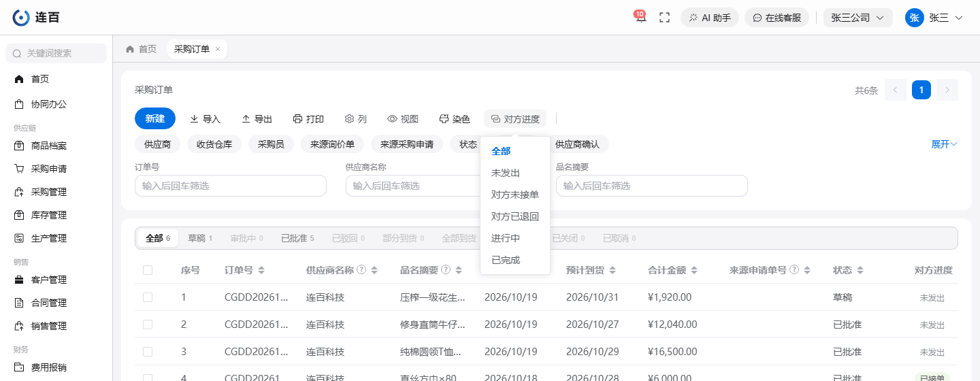The width and height of the screenshot is (980, 381).
Task: Check the checkbox for row 3
Action: click(x=148, y=352)
